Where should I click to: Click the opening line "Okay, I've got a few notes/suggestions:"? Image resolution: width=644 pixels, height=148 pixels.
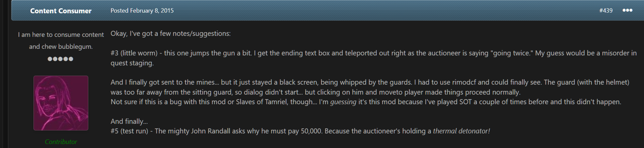point(171,34)
